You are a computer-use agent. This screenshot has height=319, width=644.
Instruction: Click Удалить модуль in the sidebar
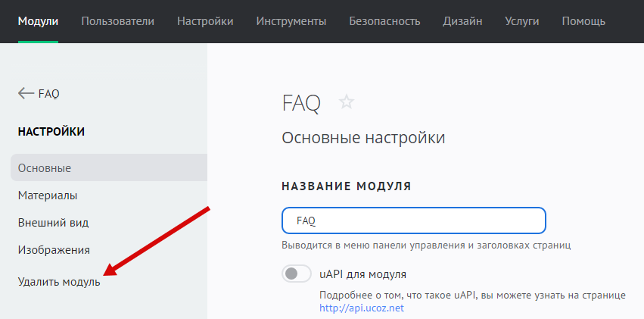pos(59,282)
